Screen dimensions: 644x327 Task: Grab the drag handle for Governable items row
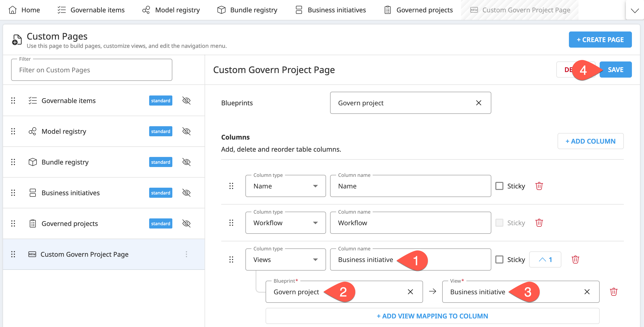pos(13,101)
